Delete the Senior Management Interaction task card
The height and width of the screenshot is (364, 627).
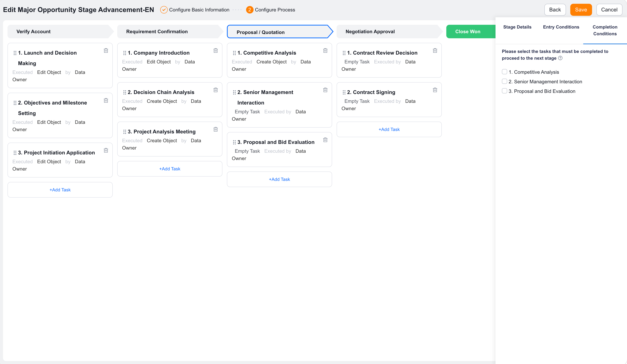tap(325, 90)
